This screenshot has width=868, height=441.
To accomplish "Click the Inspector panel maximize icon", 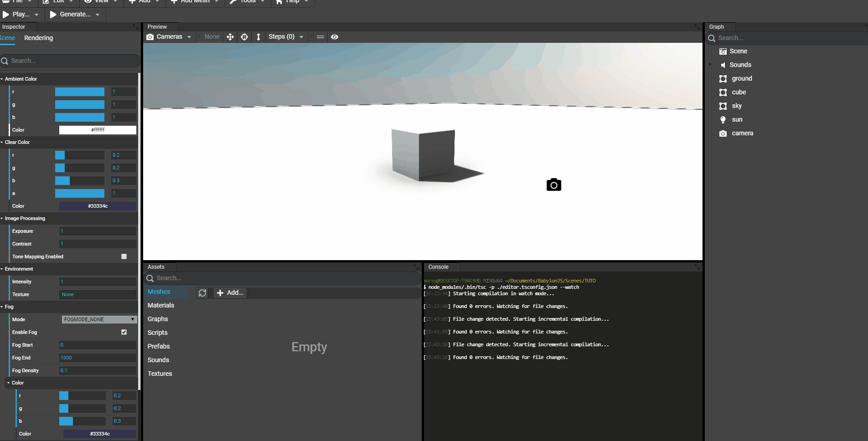I will tap(135, 27).
